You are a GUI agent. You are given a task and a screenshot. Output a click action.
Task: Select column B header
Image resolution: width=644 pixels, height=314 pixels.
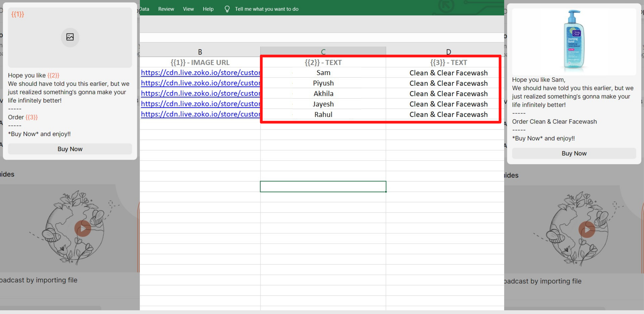coord(200,52)
